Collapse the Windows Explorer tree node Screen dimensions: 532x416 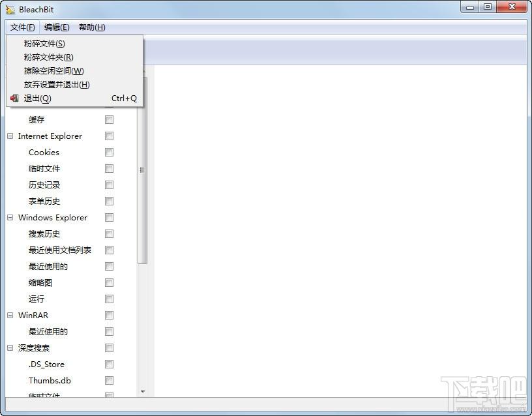pyautogui.click(x=10, y=218)
